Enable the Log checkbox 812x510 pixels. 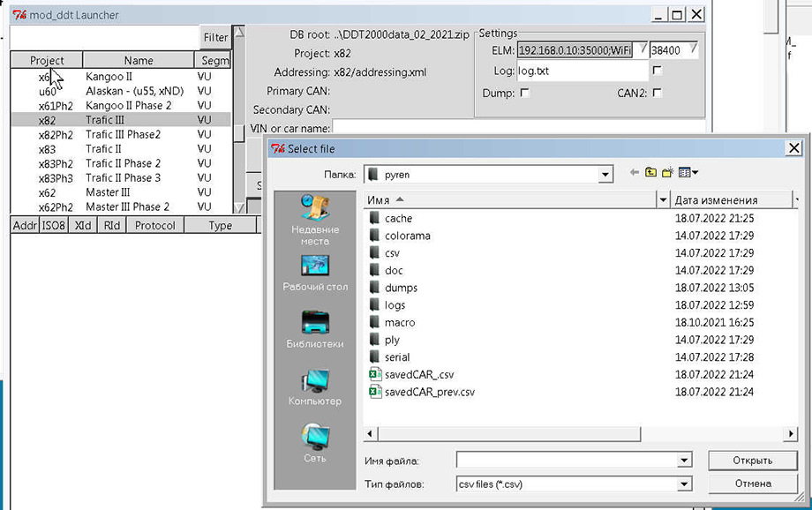click(x=657, y=71)
